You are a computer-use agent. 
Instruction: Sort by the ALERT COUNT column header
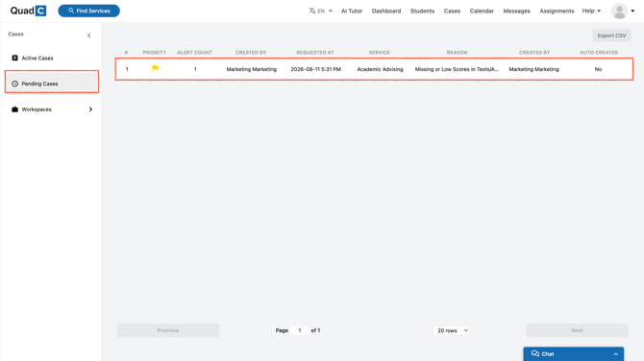pyautogui.click(x=195, y=53)
